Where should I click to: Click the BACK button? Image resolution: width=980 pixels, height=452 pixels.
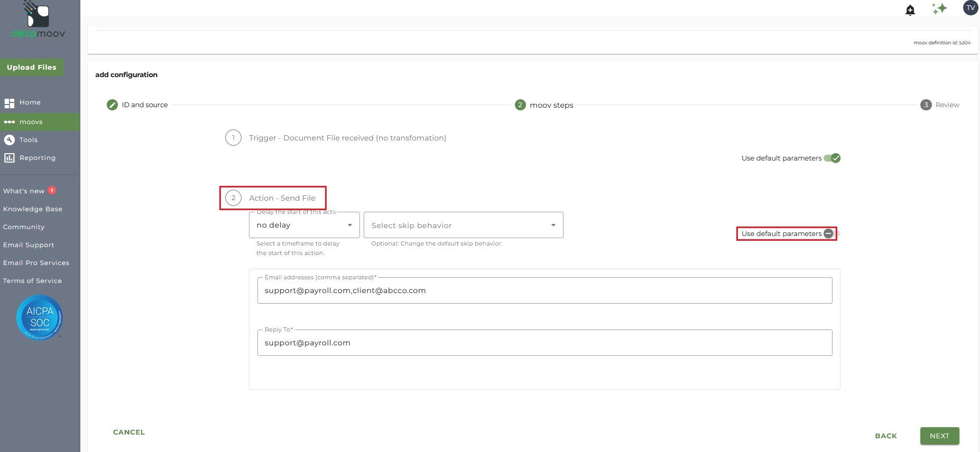pos(886,436)
